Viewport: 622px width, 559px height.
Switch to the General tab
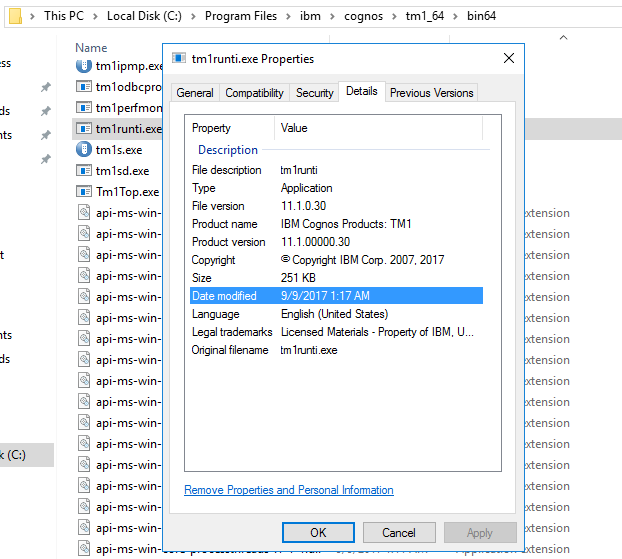click(x=195, y=93)
